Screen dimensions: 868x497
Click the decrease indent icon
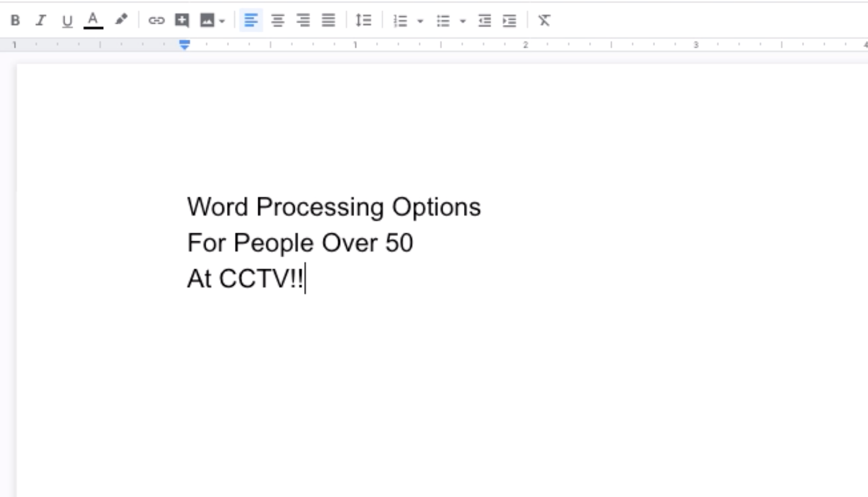[x=485, y=21]
